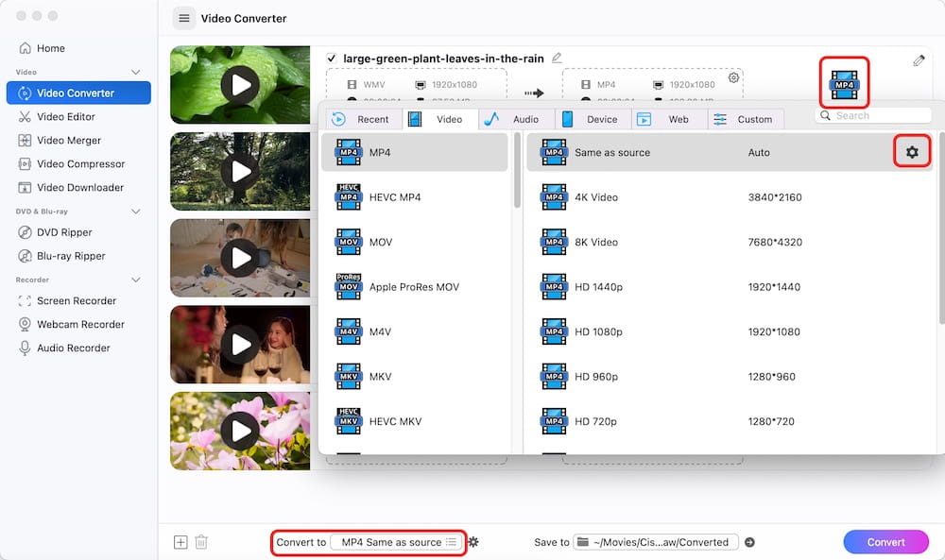The height and width of the screenshot is (560, 945).
Task: Collapse the DVD & Blu-ray sidebar section
Action: 135,212
